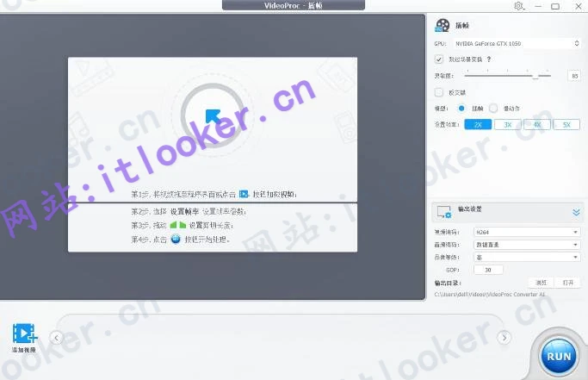This screenshot has height=380, width=588.
Task: Select the 插帧 model radio button
Action: (x=461, y=109)
